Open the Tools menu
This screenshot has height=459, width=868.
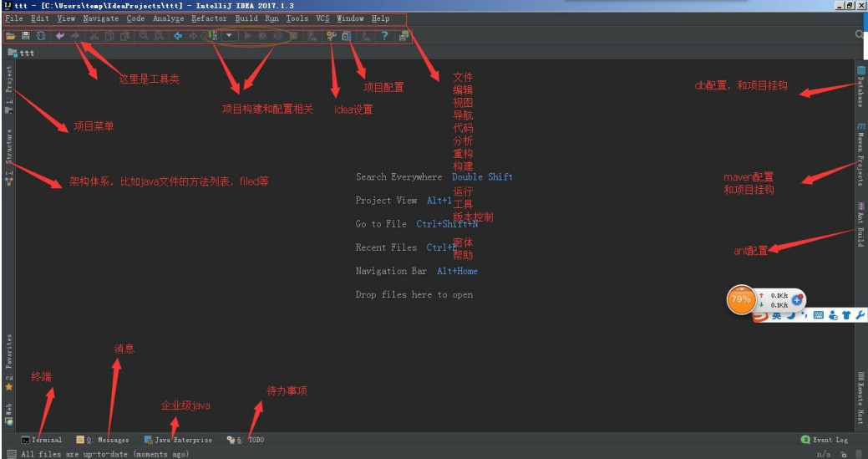297,18
